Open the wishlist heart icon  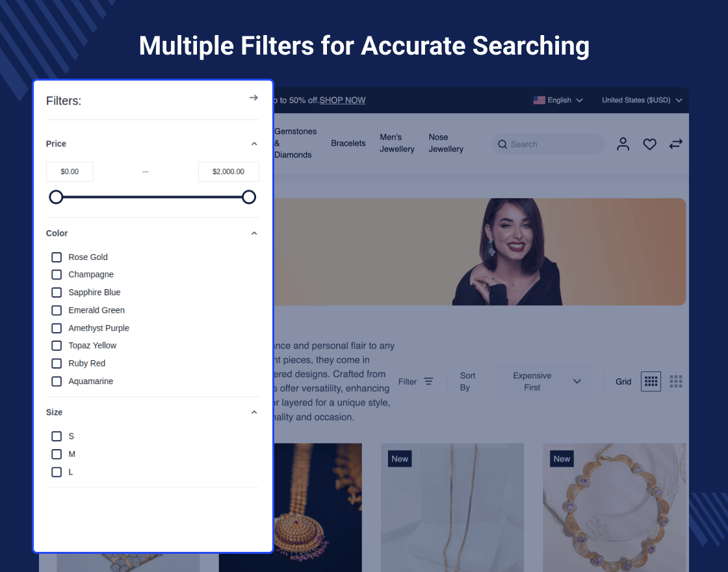pyautogui.click(x=649, y=144)
